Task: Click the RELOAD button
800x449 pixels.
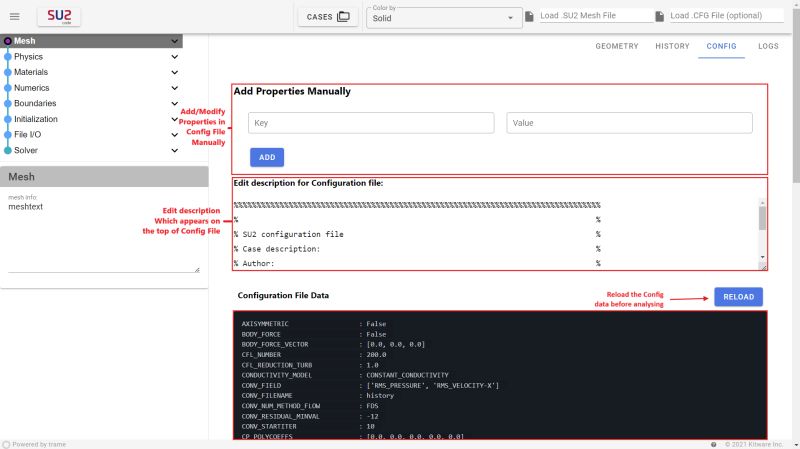Action: 738,297
